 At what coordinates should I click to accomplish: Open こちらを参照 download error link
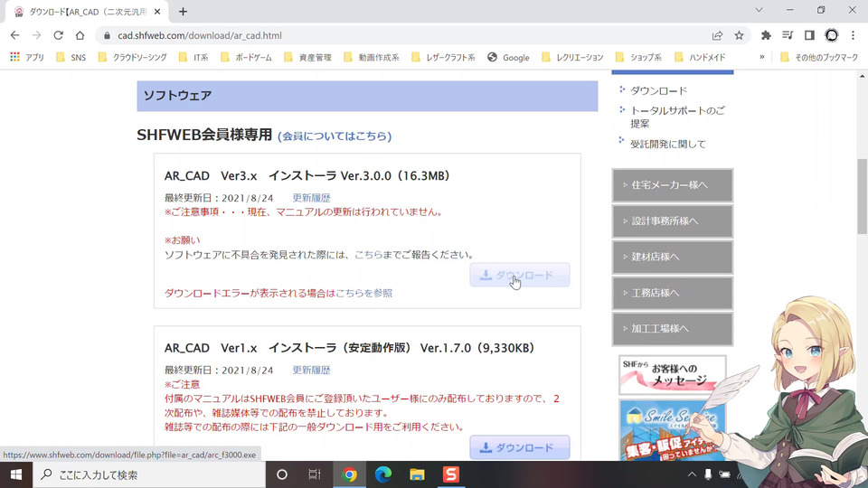[x=363, y=293]
